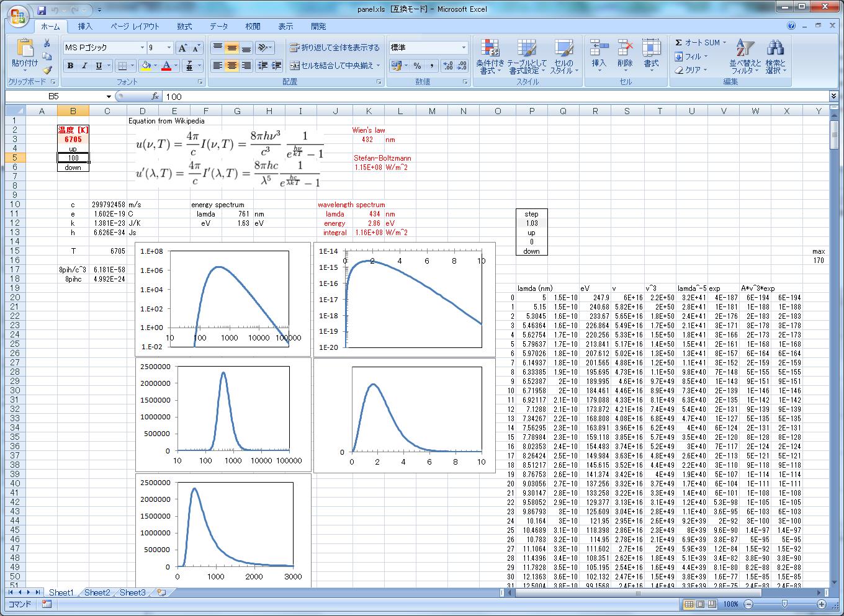
Task: Switch to the データ ribbon tab
Action: click(218, 27)
